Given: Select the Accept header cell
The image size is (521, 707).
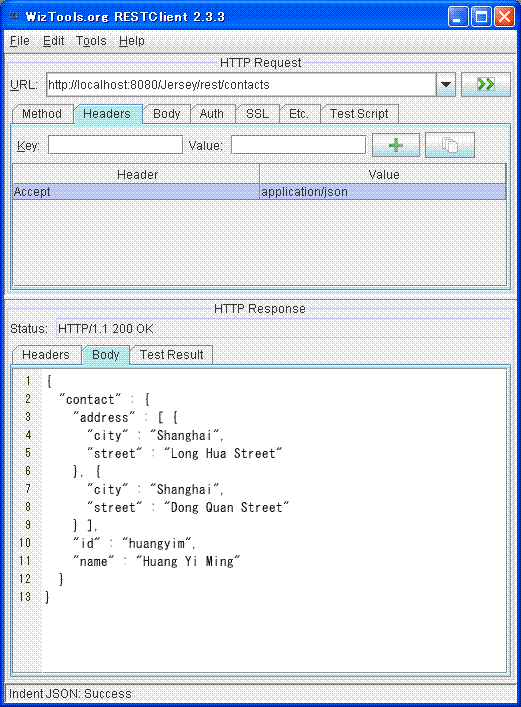Looking at the screenshot, I should (136, 192).
